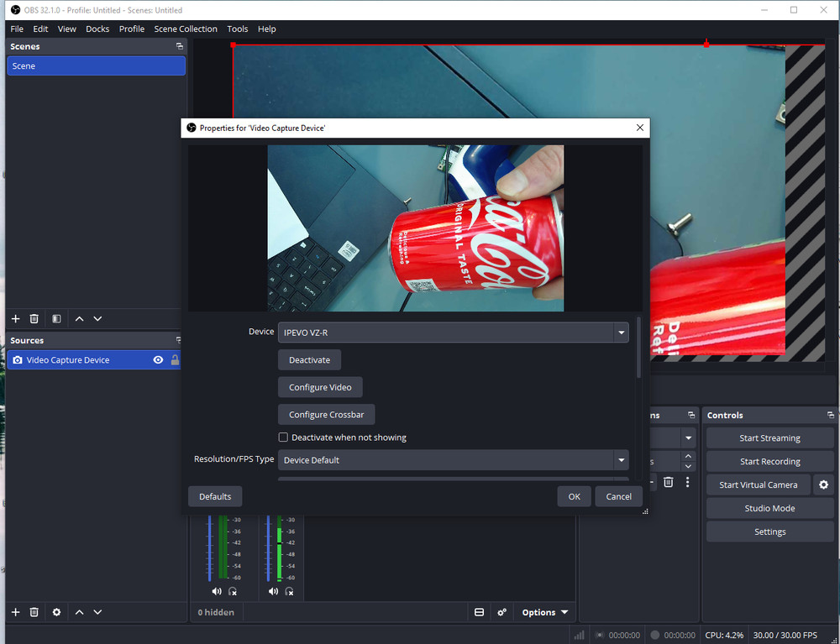The image size is (840, 644).
Task: Expand audio mixer Options dropdown
Action: click(x=544, y=612)
